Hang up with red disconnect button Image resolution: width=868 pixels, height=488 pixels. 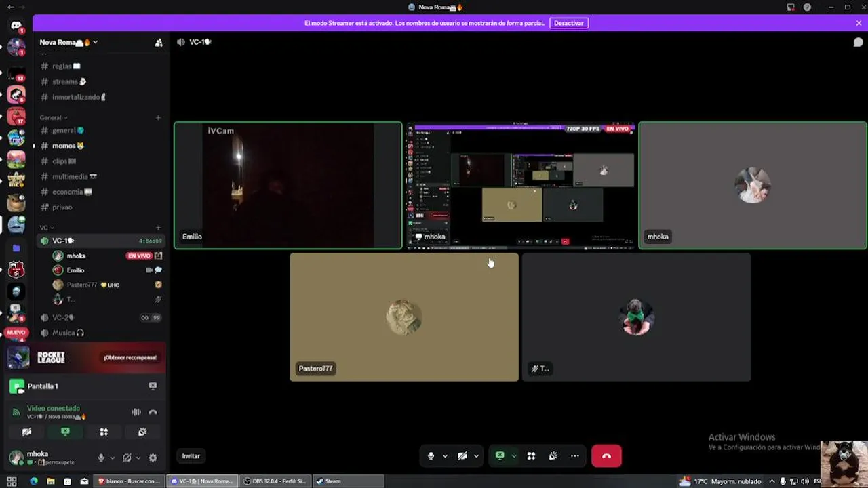[606, 456]
